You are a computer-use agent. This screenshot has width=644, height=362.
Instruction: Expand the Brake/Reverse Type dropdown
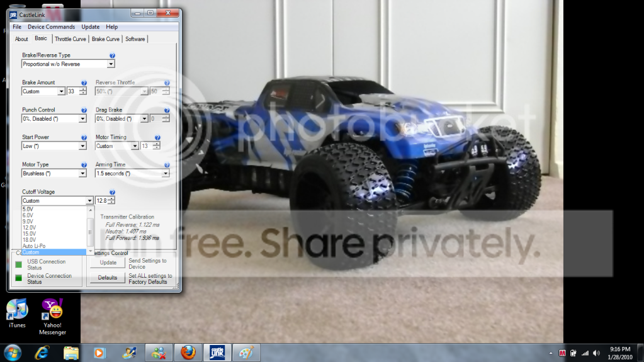point(111,64)
